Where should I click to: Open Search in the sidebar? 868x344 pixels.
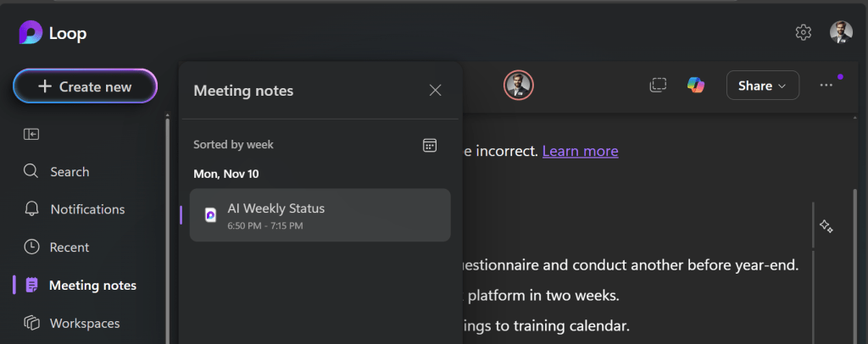click(69, 172)
